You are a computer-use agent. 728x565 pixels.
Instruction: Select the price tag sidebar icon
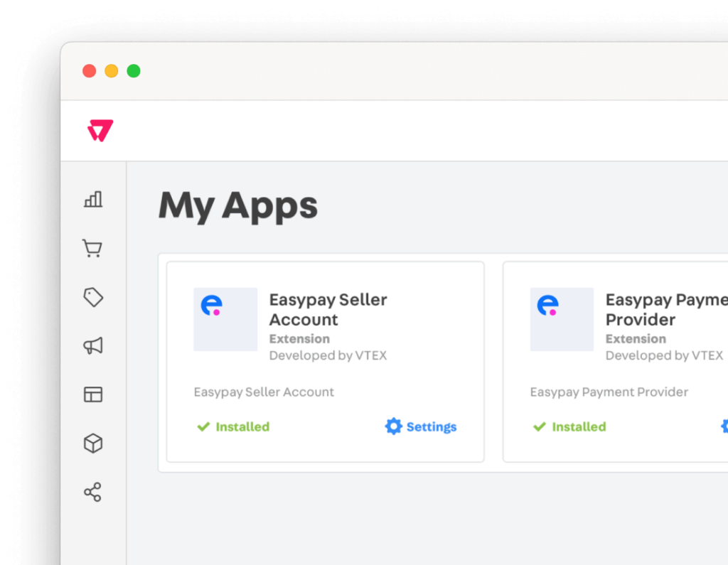point(93,297)
